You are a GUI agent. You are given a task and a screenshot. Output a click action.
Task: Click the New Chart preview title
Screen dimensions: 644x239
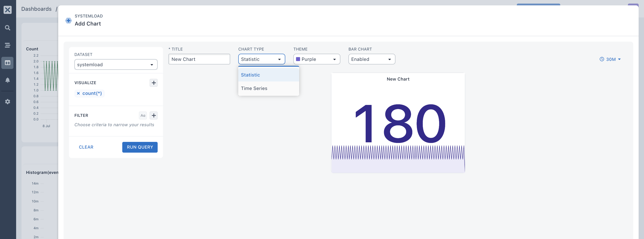click(398, 79)
